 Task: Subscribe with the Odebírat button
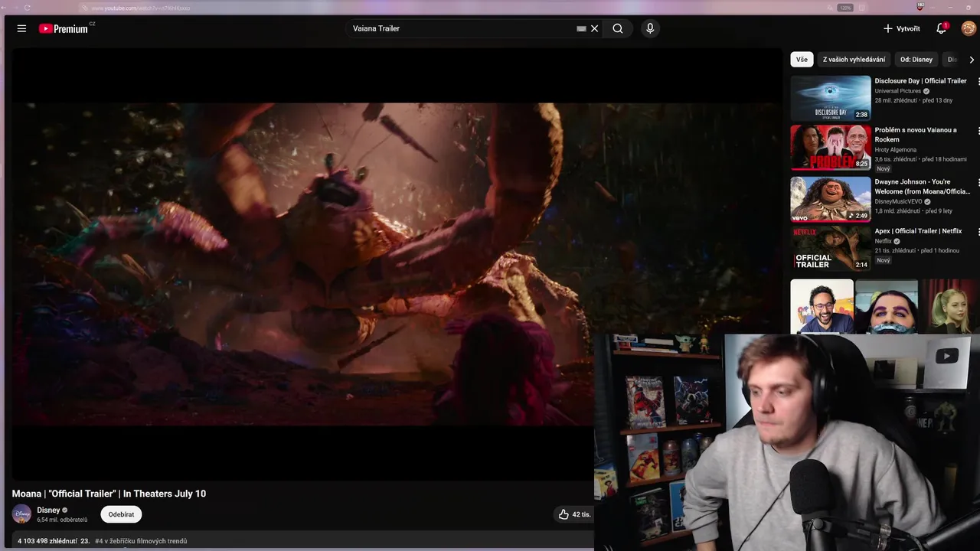(121, 514)
